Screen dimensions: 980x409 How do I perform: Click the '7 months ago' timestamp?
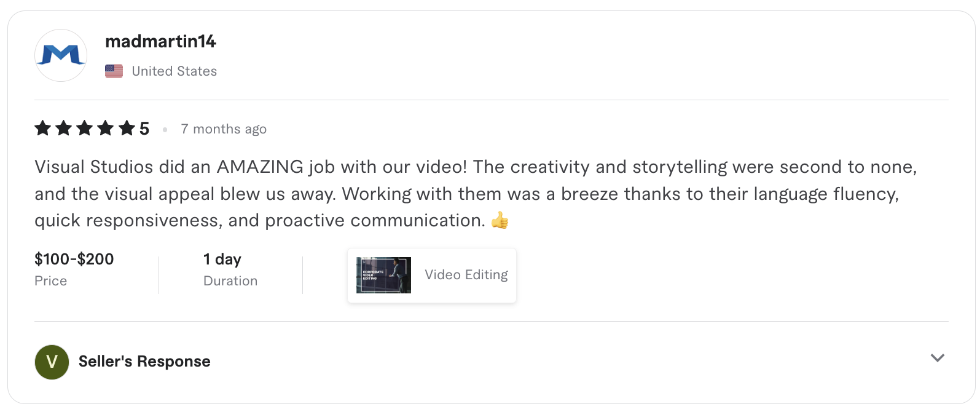224,129
